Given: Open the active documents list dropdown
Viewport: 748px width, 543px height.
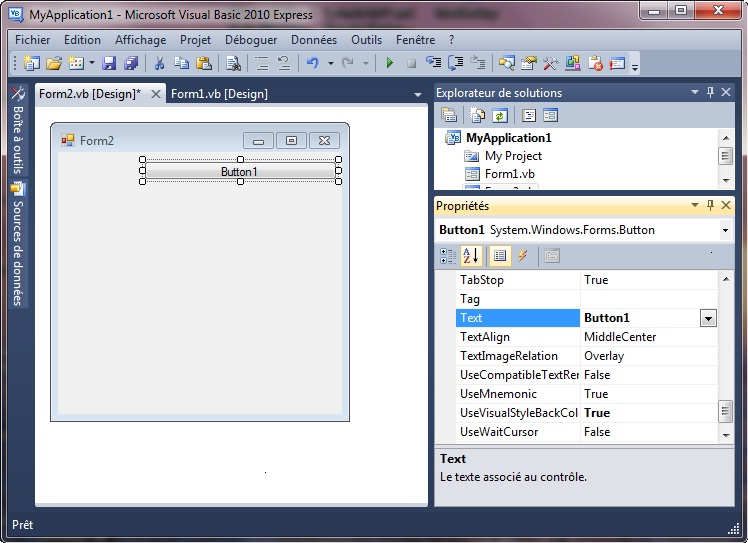Looking at the screenshot, I should click(418, 94).
